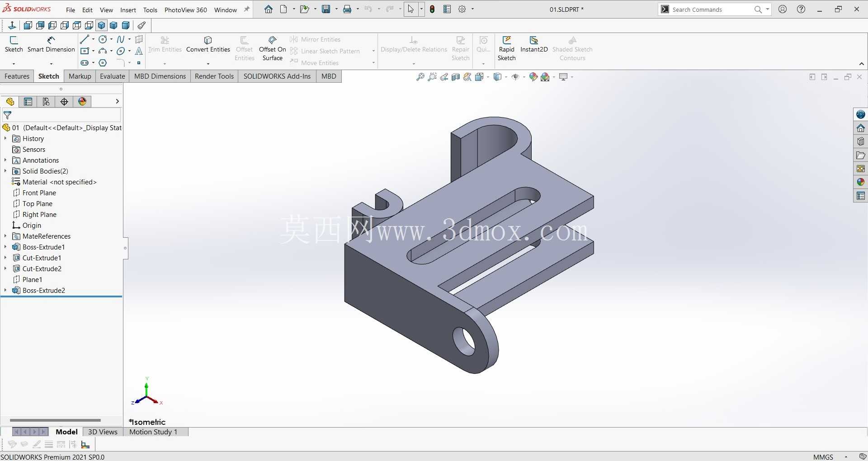Switch to the Front view cube icon
Screen dimensions: 868x461
point(28,25)
